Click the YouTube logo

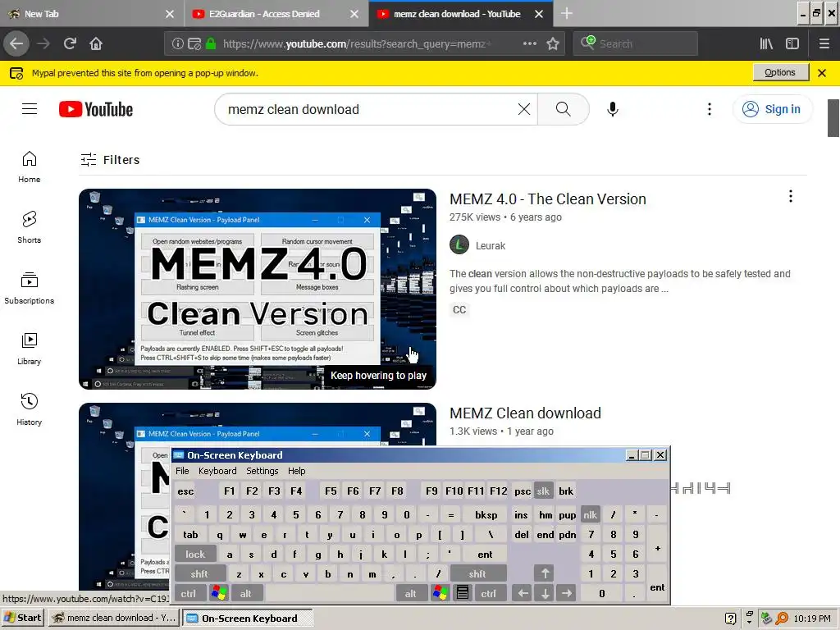click(96, 109)
